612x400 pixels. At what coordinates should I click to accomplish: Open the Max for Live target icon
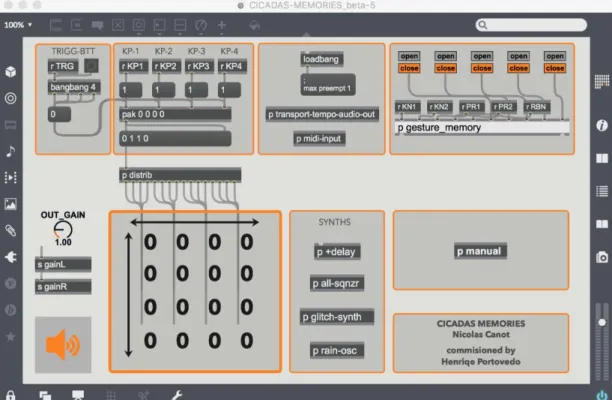11,98
